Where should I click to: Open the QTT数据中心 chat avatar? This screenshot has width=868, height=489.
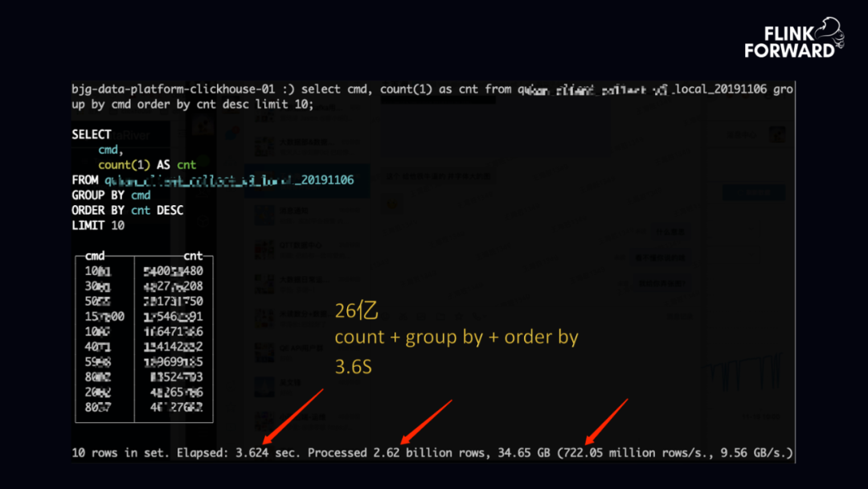(x=265, y=248)
